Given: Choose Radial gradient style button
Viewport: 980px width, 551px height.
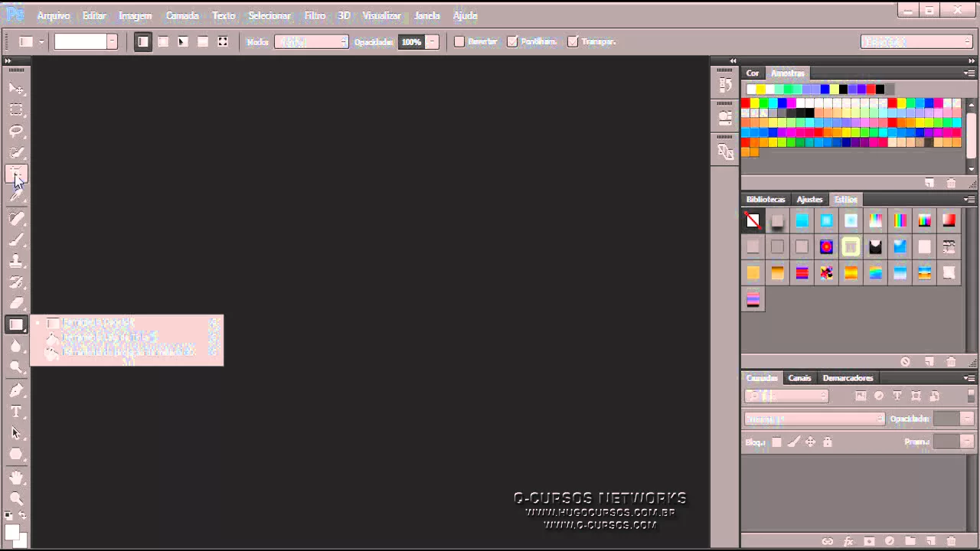Looking at the screenshot, I should pyautogui.click(x=163, y=41).
